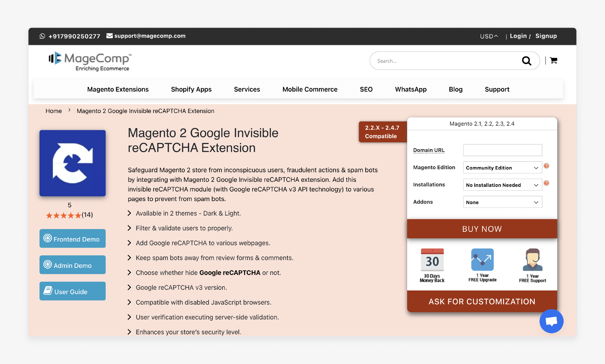
Task: Click the search magnifier icon
Action: [526, 61]
